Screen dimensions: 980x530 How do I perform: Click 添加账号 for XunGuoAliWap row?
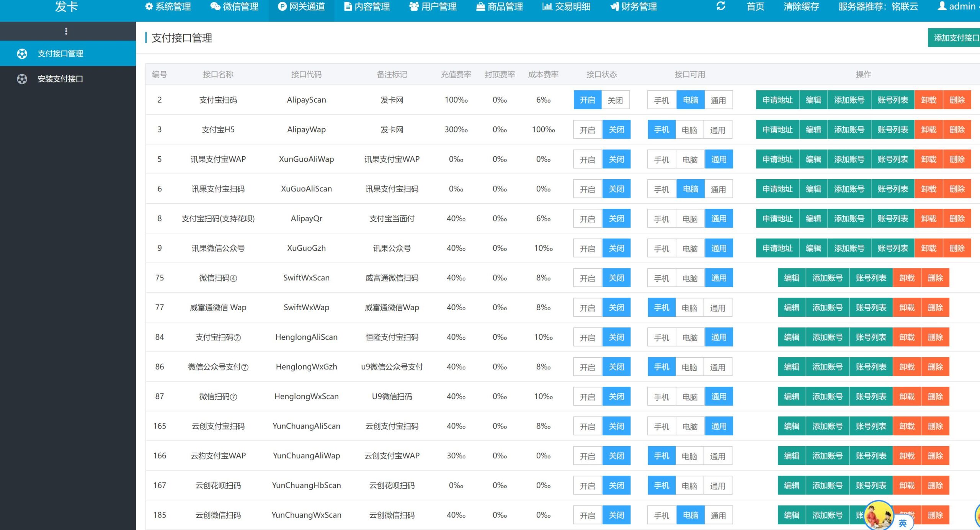coord(849,159)
